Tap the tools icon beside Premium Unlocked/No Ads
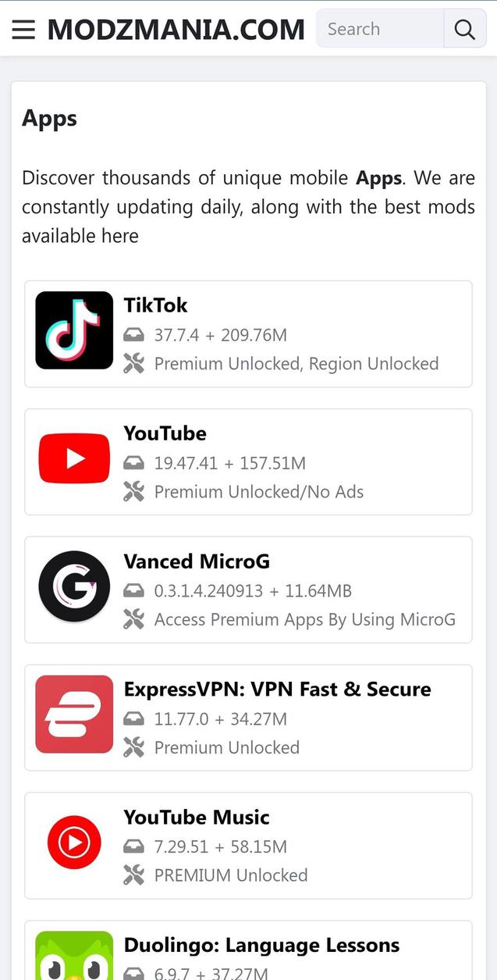497x980 pixels. [x=134, y=491]
